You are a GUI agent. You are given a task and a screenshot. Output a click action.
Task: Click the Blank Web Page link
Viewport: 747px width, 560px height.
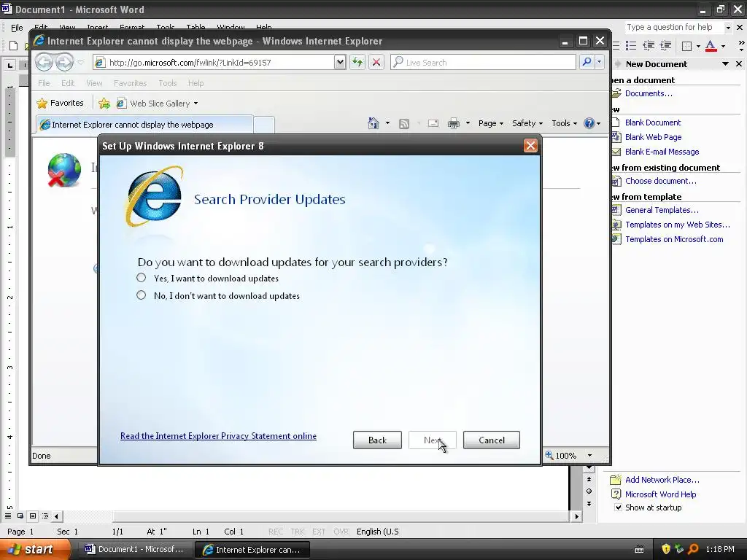tap(653, 137)
